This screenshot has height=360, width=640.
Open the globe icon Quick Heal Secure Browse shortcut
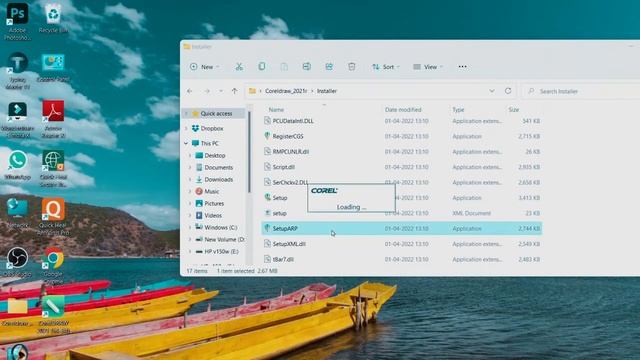[53, 168]
